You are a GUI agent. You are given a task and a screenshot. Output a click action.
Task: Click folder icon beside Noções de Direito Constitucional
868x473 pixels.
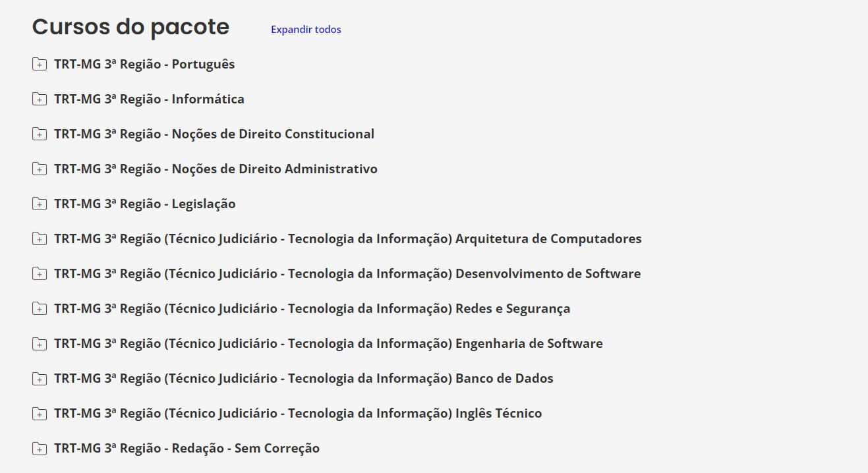tap(40, 134)
